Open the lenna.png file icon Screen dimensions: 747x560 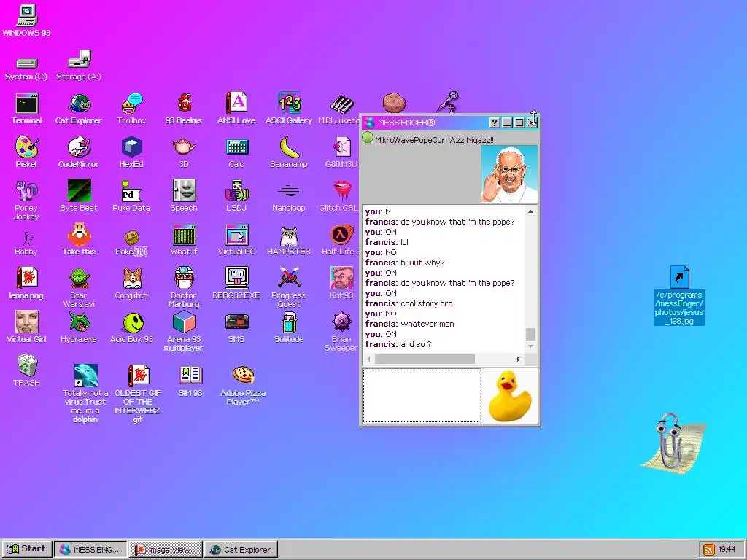tap(27, 278)
